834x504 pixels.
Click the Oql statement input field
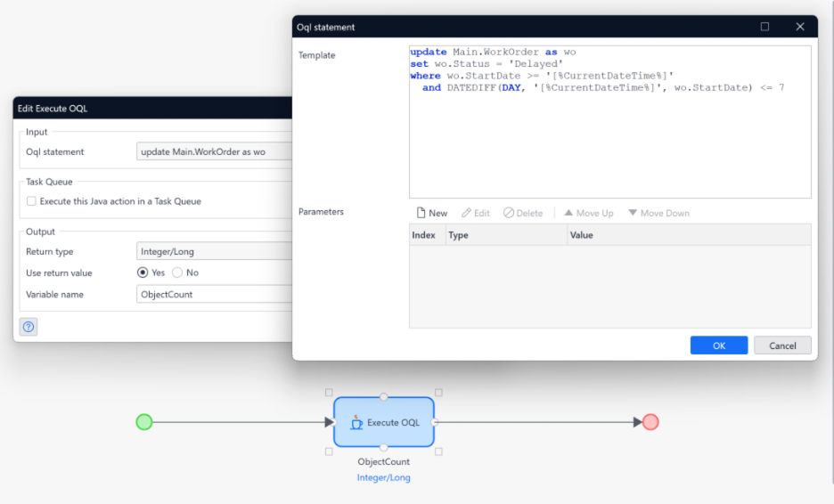click(214, 152)
